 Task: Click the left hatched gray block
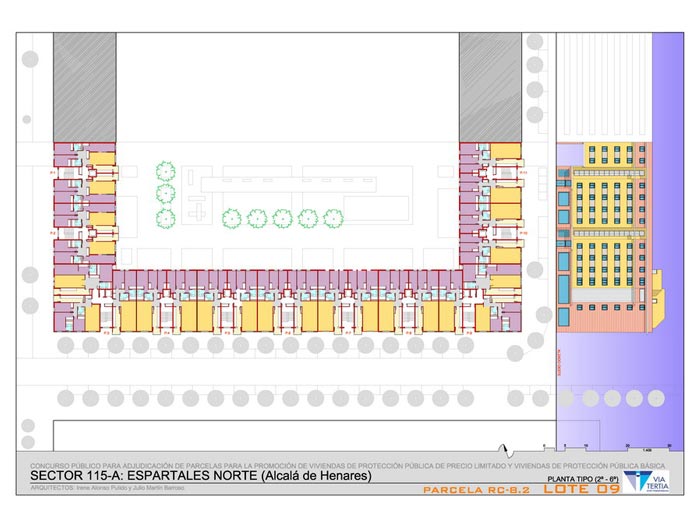83,87
